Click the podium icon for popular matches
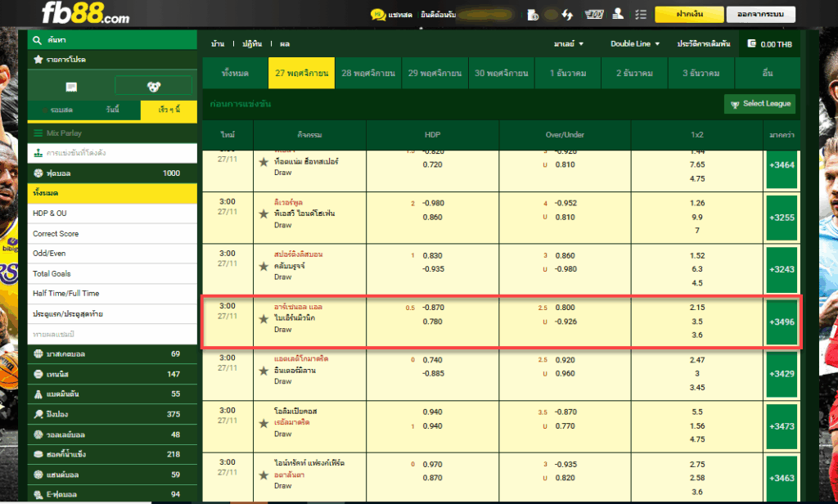Image resolution: width=838 pixels, height=504 pixels. [x=38, y=153]
